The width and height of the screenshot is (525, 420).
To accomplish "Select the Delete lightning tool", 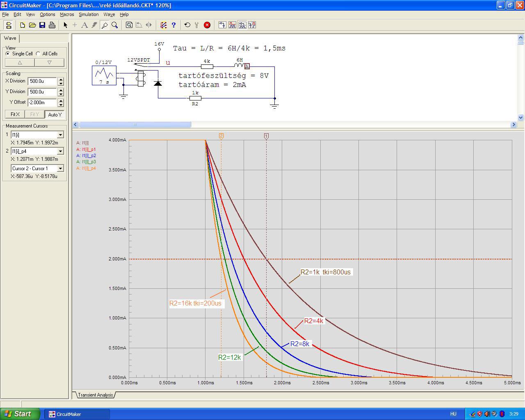I will 95,25.
